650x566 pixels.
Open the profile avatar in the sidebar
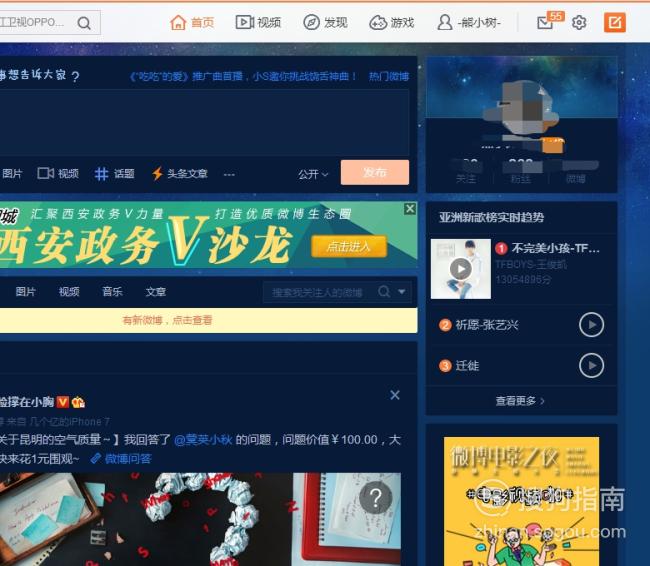pyautogui.click(x=521, y=108)
